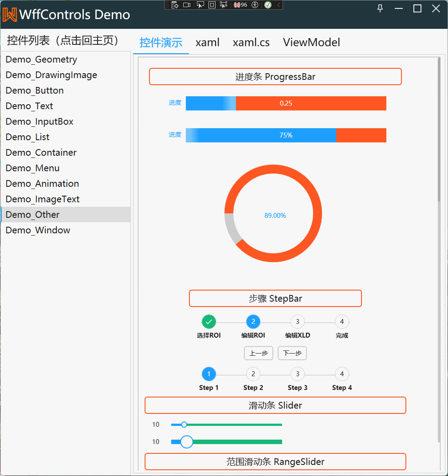The height and width of the screenshot is (476, 448).
Task: Minimize the WffControls Demo window
Action: tap(398, 8)
